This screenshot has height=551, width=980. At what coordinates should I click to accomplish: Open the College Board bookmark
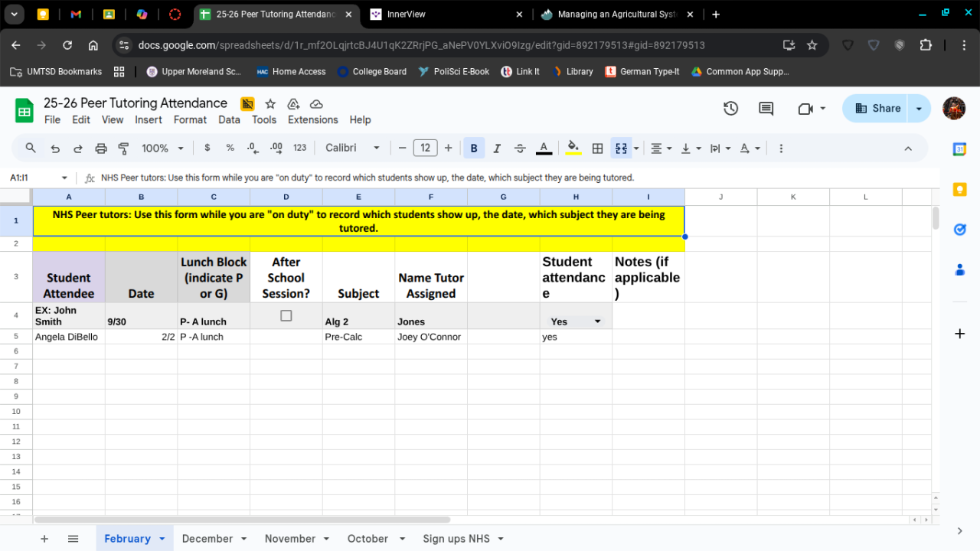pos(371,71)
